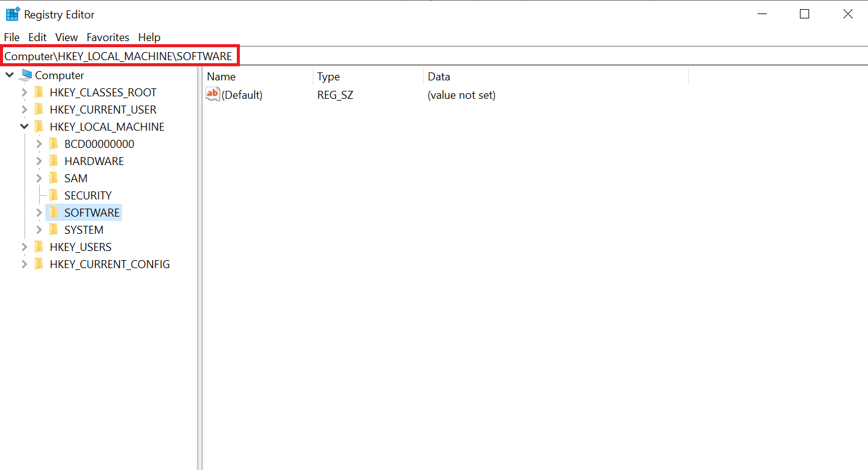Click the HKEY_CURRENT_CONFIG folder icon
This screenshot has height=470, width=868.
39,264
